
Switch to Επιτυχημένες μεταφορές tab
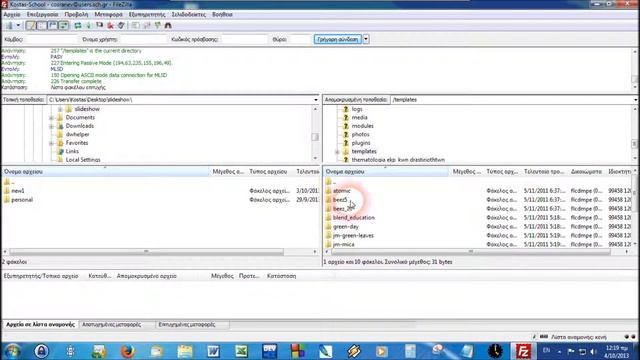[187, 324]
